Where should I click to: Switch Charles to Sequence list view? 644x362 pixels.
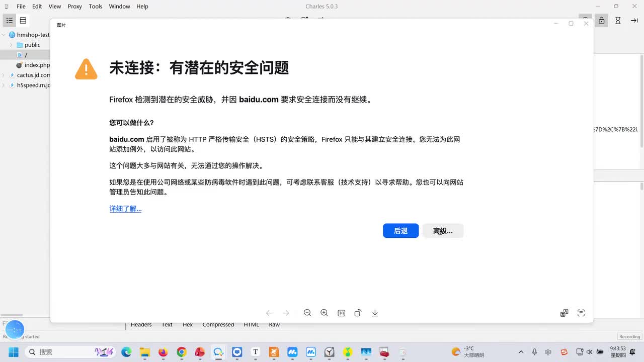click(x=23, y=21)
